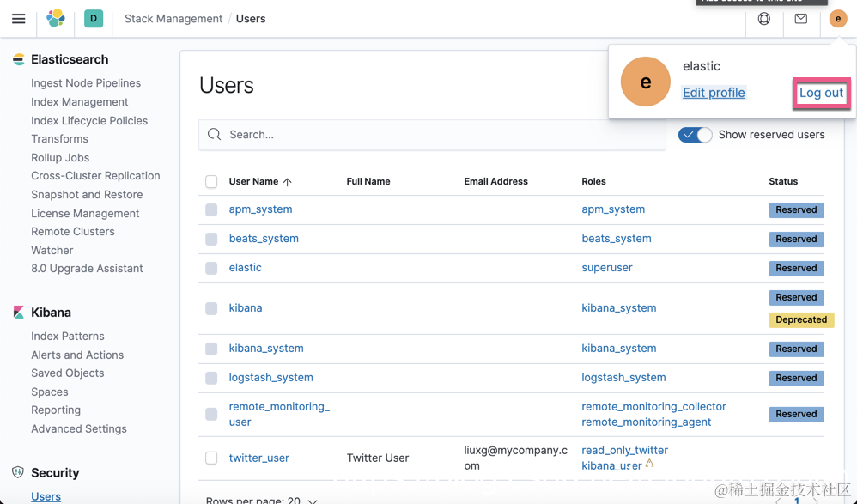857x504 pixels.
Task: Click Stack Management breadcrumb
Action: click(x=173, y=19)
